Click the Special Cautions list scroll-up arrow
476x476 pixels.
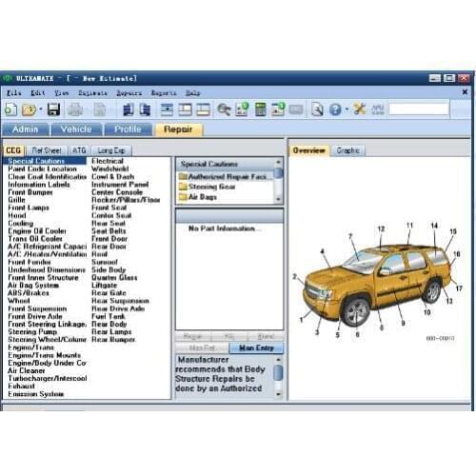[x=278, y=162]
